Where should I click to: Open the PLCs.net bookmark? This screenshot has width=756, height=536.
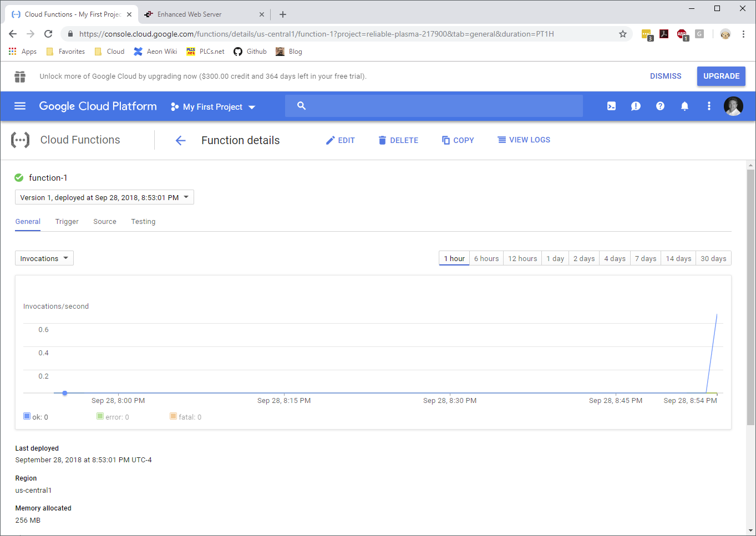(205, 52)
